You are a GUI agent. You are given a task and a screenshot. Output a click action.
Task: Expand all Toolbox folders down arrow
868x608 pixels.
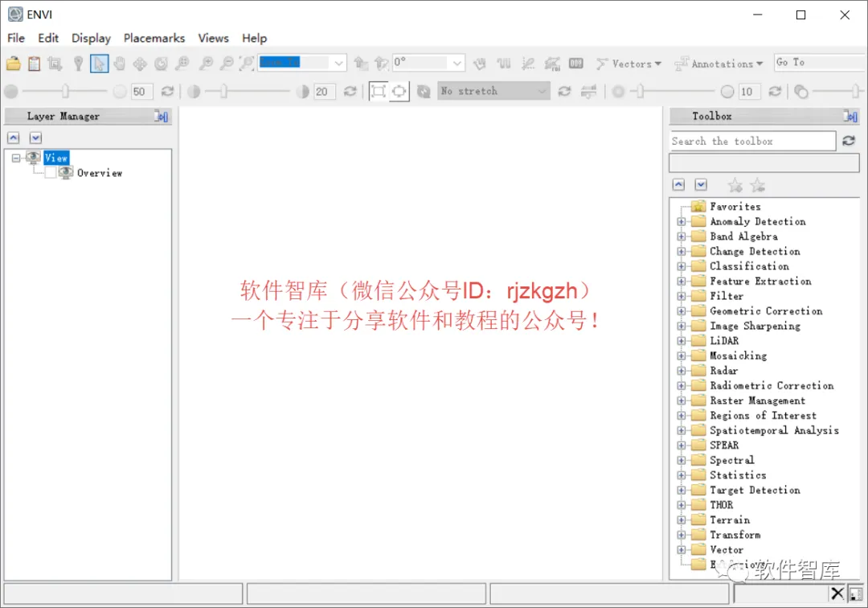[701, 184]
